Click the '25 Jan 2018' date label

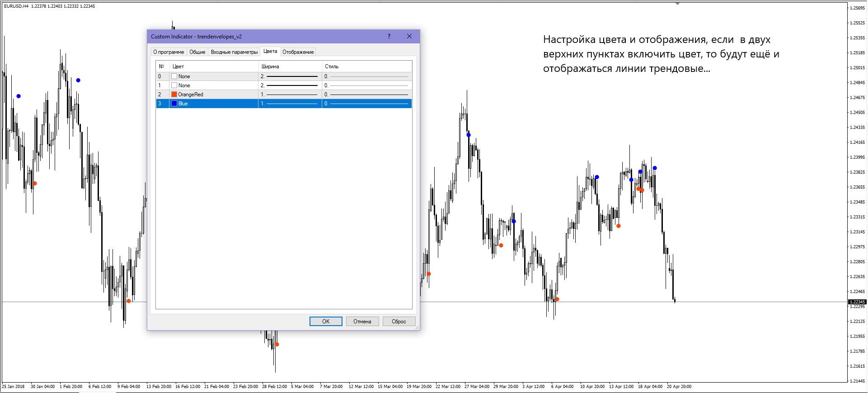13,387
